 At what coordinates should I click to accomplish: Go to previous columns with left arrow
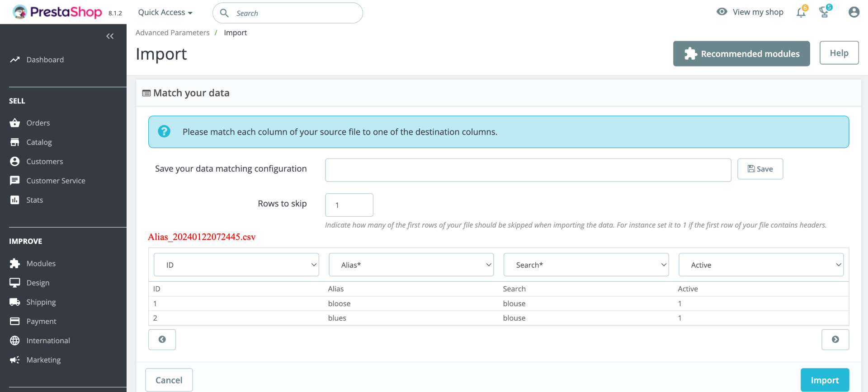tap(162, 340)
